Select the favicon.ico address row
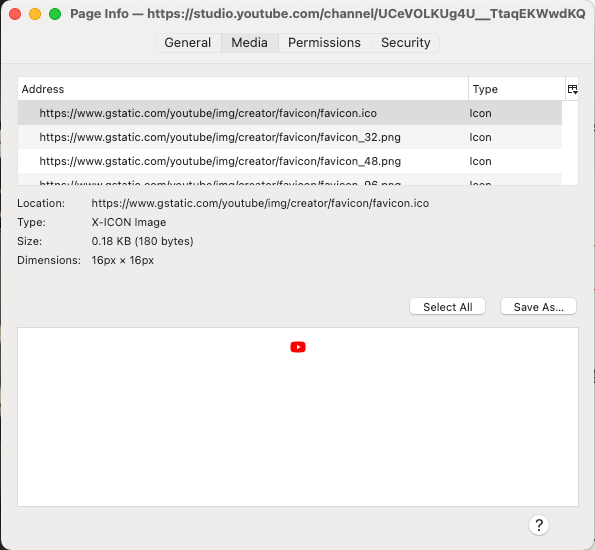 [290, 113]
